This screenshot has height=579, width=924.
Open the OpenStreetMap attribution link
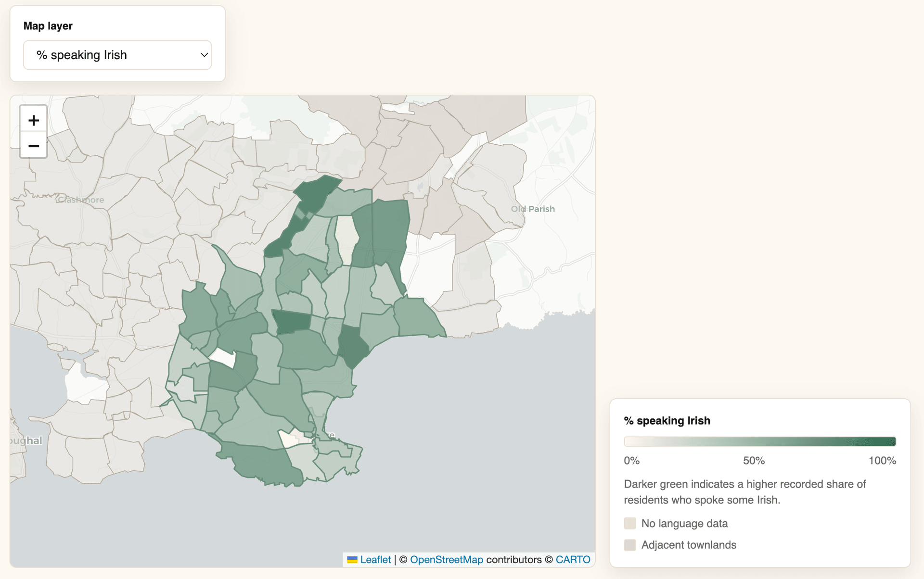tap(447, 559)
